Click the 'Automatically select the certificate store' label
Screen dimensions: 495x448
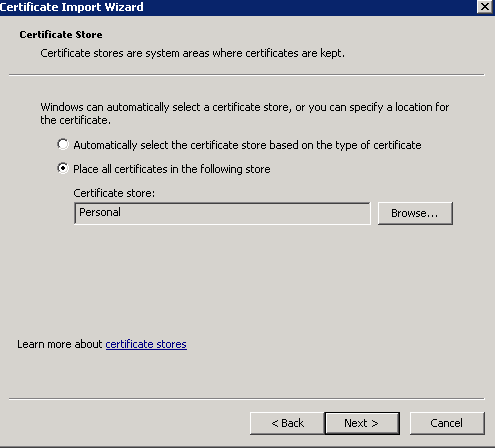(247, 145)
